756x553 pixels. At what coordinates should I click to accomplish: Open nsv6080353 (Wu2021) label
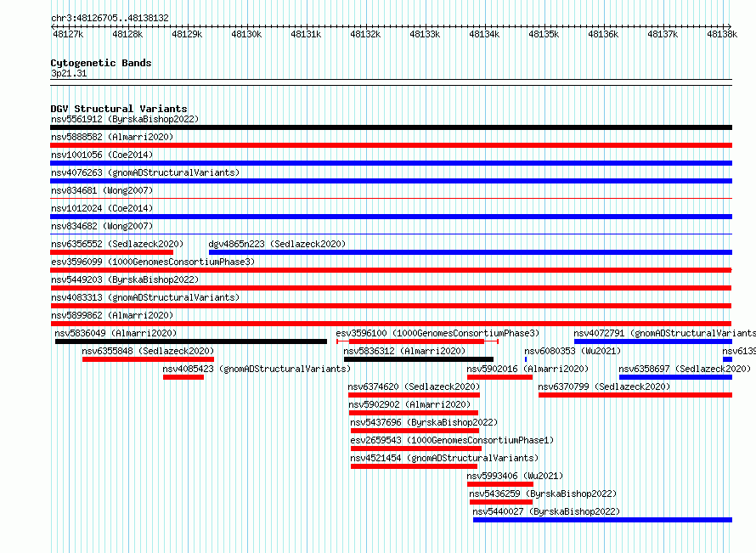(x=573, y=351)
